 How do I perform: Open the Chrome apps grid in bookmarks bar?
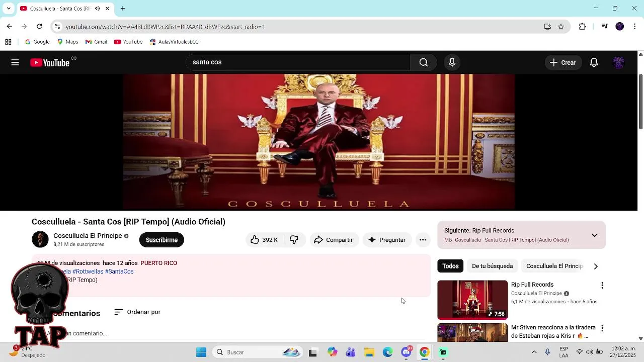8,42
